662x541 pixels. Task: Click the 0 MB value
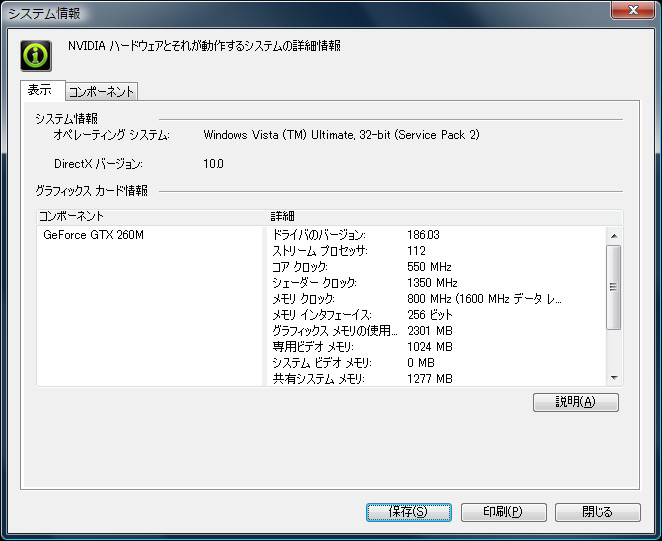[x=421, y=363]
